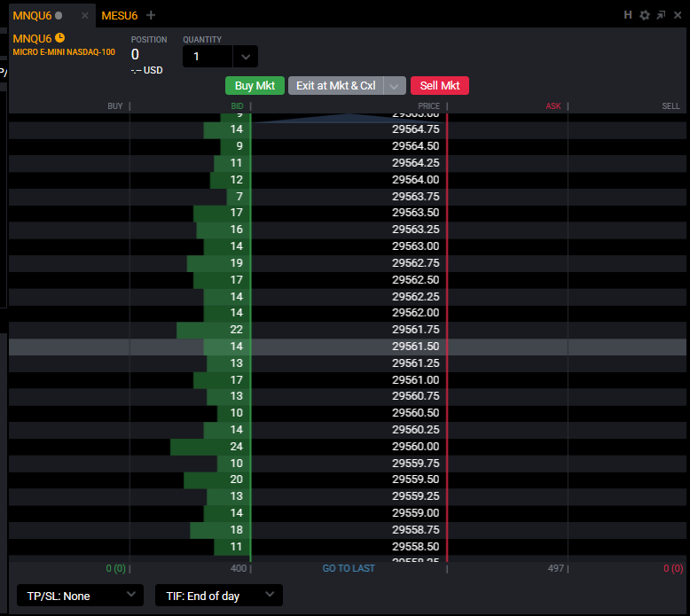This screenshot has width=690, height=616.
Task: Click the POSITION value 0
Action: (x=135, y=55)
